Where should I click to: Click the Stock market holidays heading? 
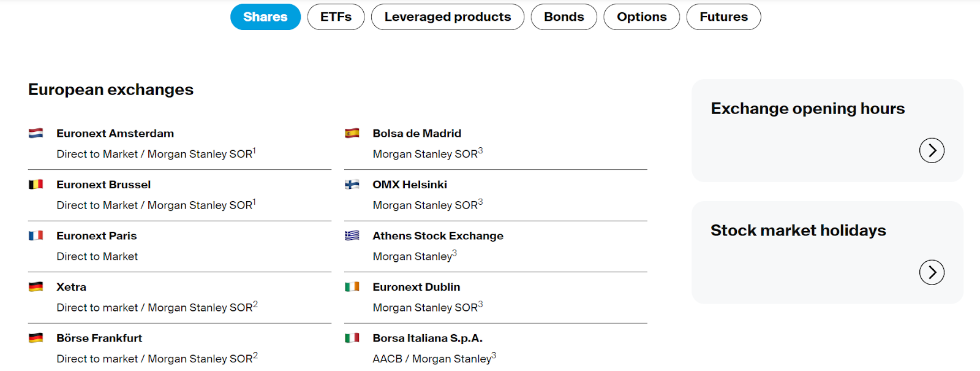pos(798,231)
